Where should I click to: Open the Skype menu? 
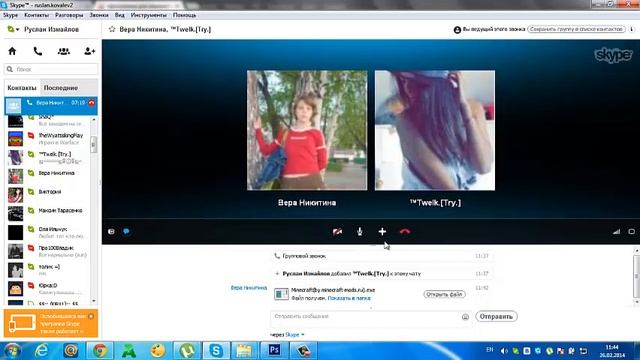tap(10, 15)
